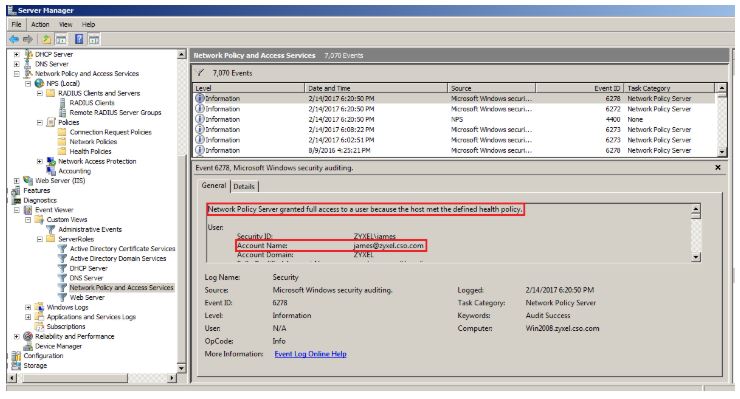The height and width of the screenshot is (399, 740).
Task: Expand Network Access Protection node
Action: click(x=40, y=161)
